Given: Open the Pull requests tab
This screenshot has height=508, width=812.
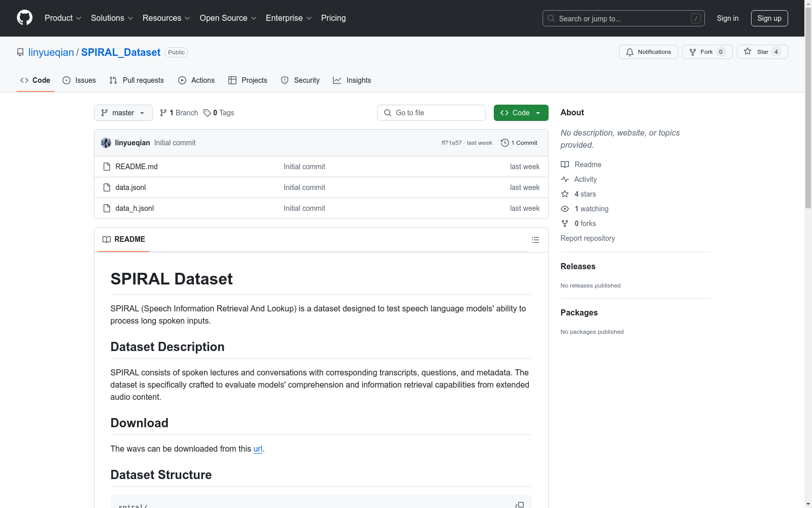Looking at the screenshot, I should tap(137, 80).
